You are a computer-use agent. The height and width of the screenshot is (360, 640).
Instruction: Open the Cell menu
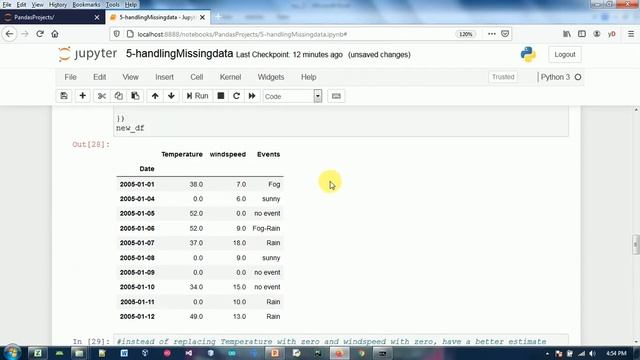pos(197,77)
